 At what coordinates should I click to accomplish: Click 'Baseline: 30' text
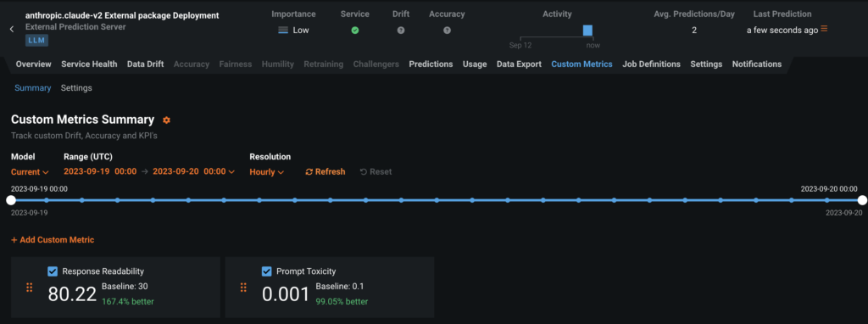125,287
